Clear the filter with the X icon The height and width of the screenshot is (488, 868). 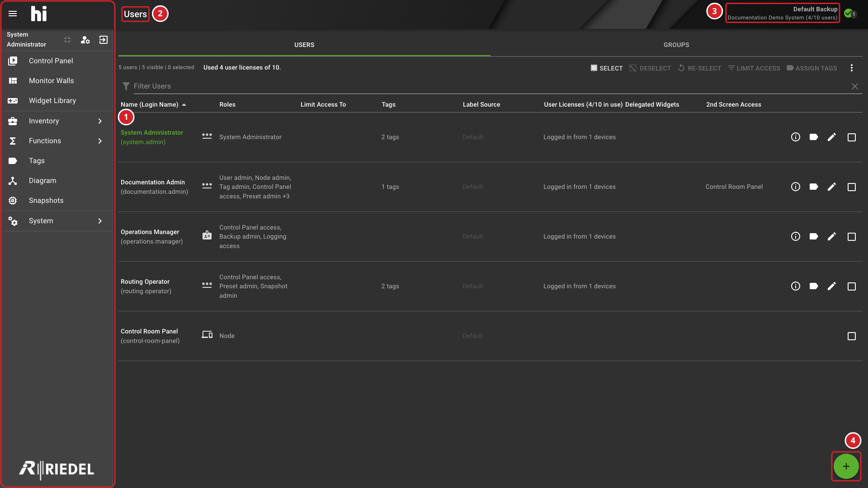(854, 86)
